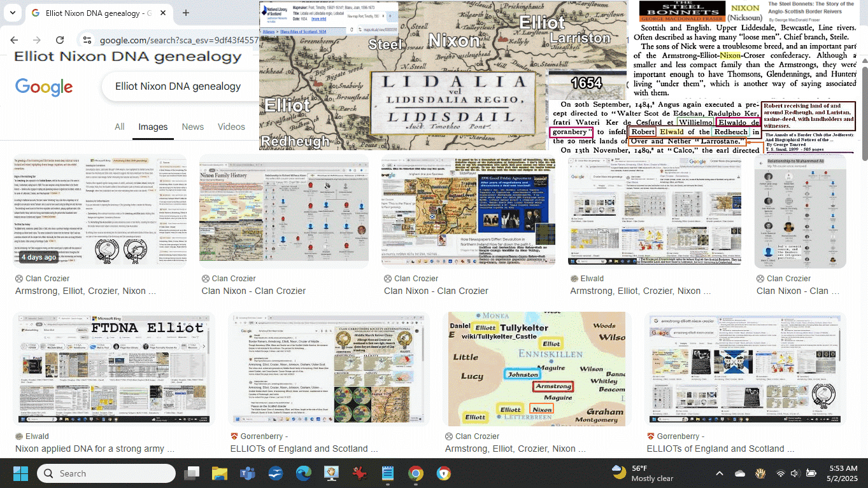The height and width of the screenshot is (488, 868).
Task: Open the presentation board app in taskbar
Action: tap(332, 473)
